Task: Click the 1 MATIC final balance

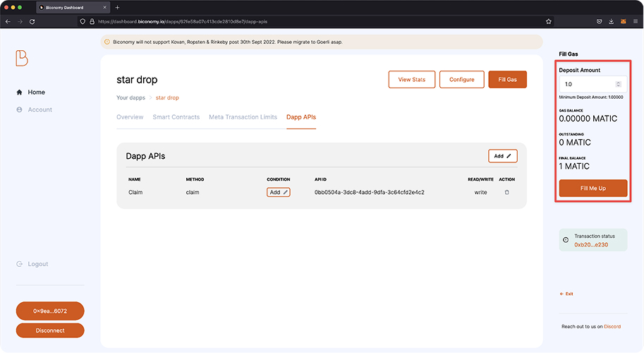Action: (x=574, y=167)
